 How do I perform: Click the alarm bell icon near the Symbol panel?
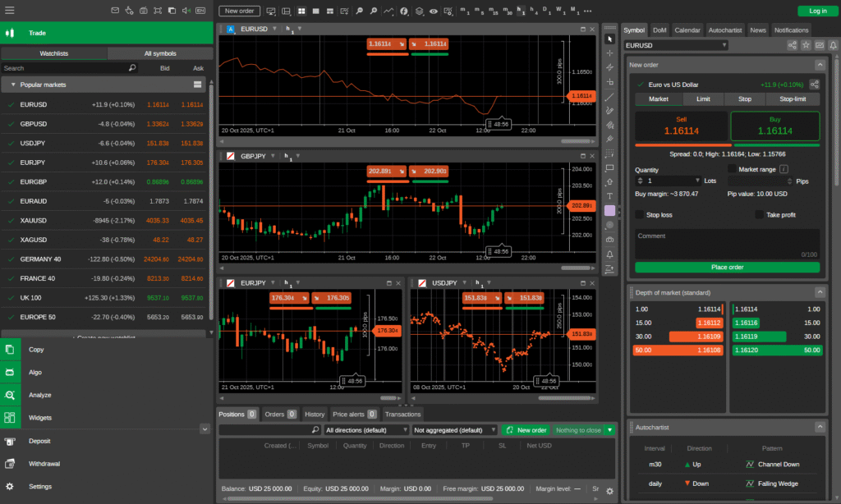(x=833, y=45)
